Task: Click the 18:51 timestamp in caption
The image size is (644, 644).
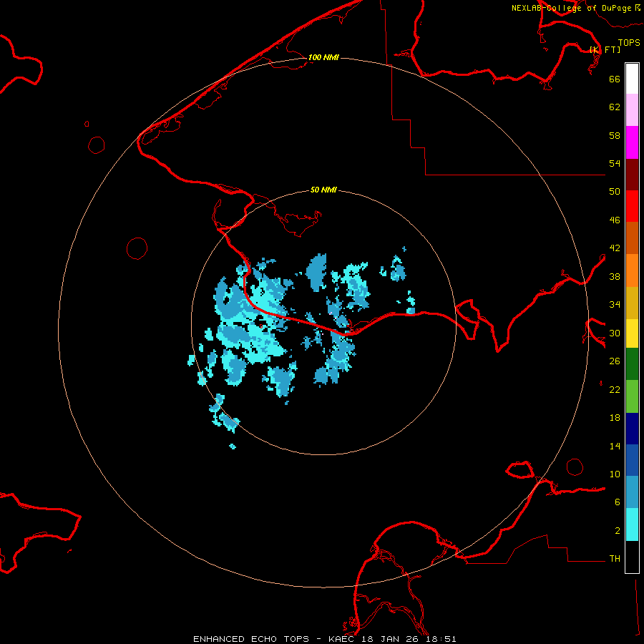Action: click(440, 639)
